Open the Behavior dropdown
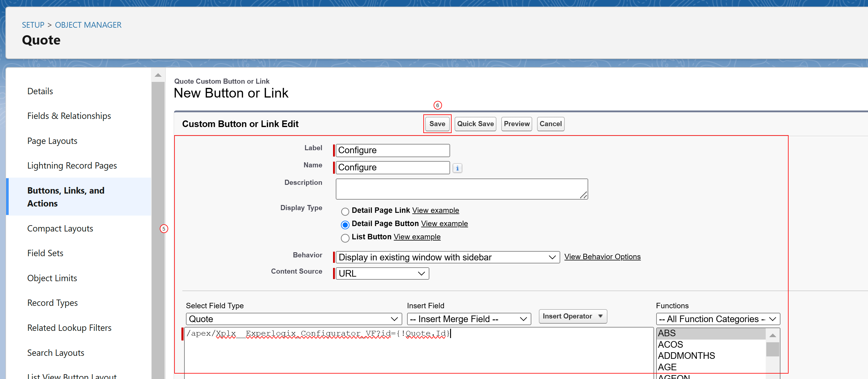This screenshot has width=868, height=379. [447, 257]
